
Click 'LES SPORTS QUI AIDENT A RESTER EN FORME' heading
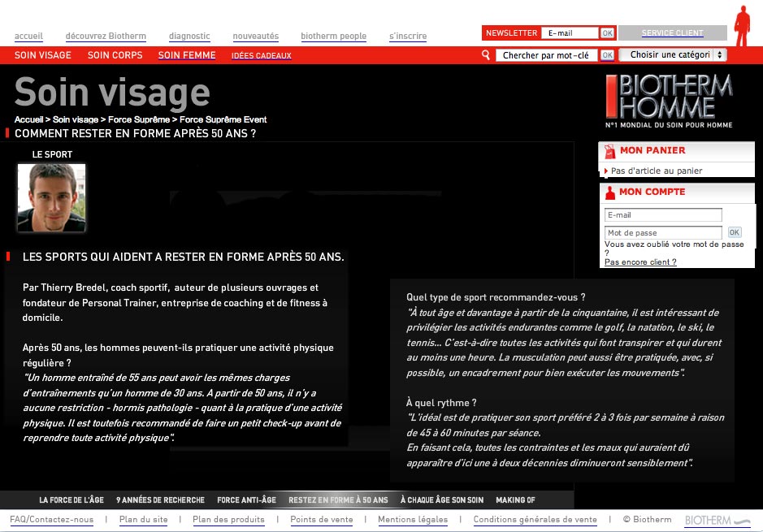(184, 257)
